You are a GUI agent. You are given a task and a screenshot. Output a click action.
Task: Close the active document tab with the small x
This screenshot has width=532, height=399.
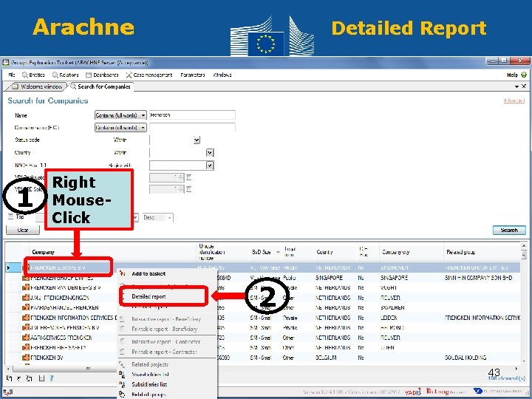(x=524, y=86)
